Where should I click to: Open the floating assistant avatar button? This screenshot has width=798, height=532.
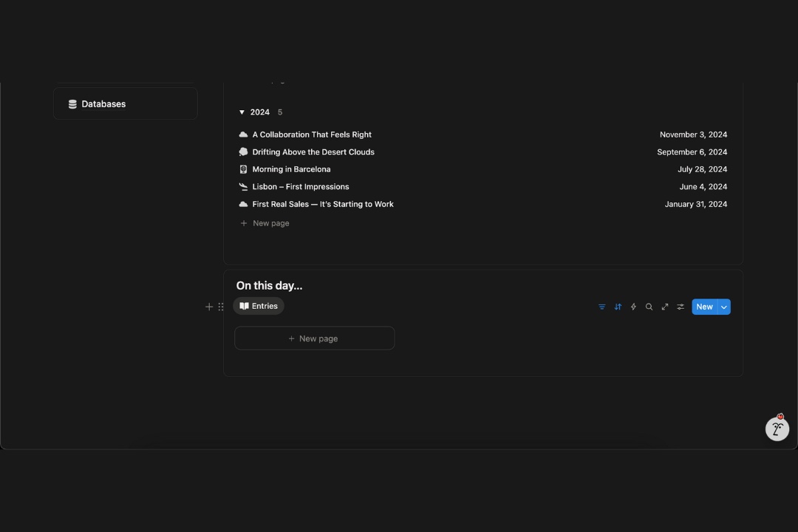[777, 429]
